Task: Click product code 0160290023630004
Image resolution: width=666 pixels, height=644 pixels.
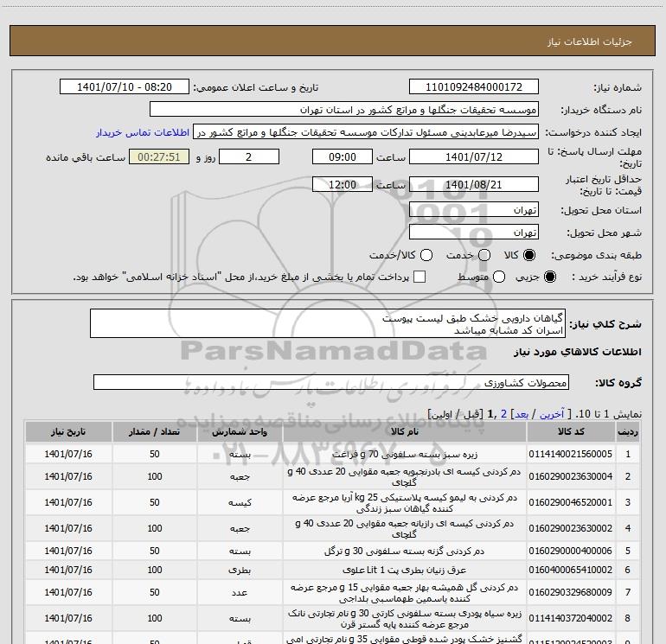Action: point(571,476)
